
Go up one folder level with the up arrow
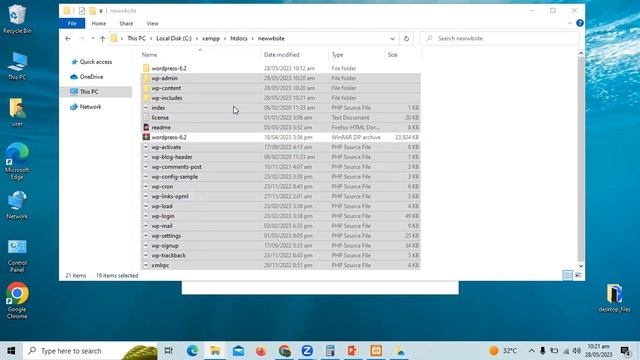(x=102, y=38)
